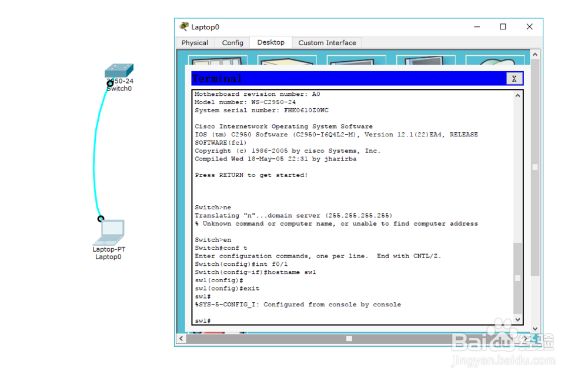Image resolution: width=588 pixels, height=381 pixels.
Task: Click the terminal scrollbar down arrow
Action: 517,319
